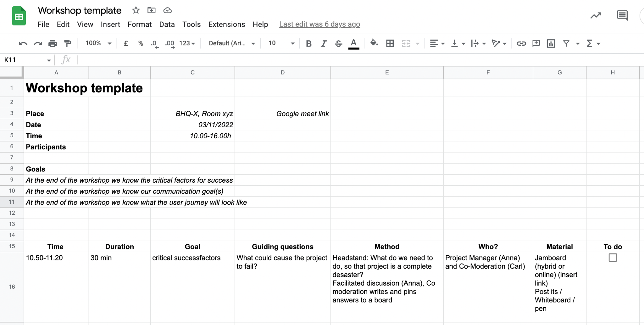Image resolution: width=644 pixels, height=325 pixels.
Task: Toggle italic formatting
Action: (x=324, y=43)
